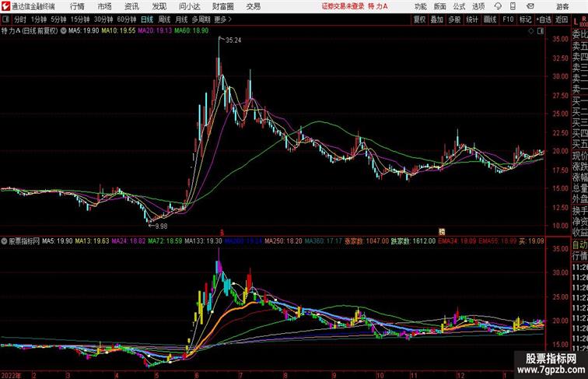Click the 35.24 high price marker
Image resolution: width=588 pixels, height=379 pixels.
pos(233,40)
